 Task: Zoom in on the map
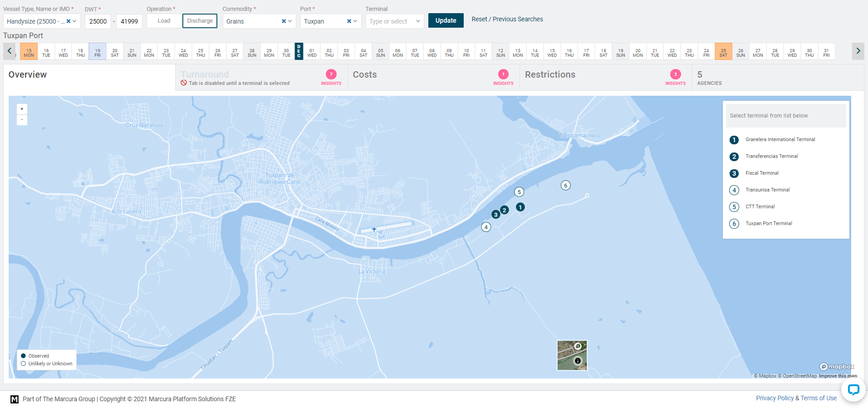[x=22, y=109]
